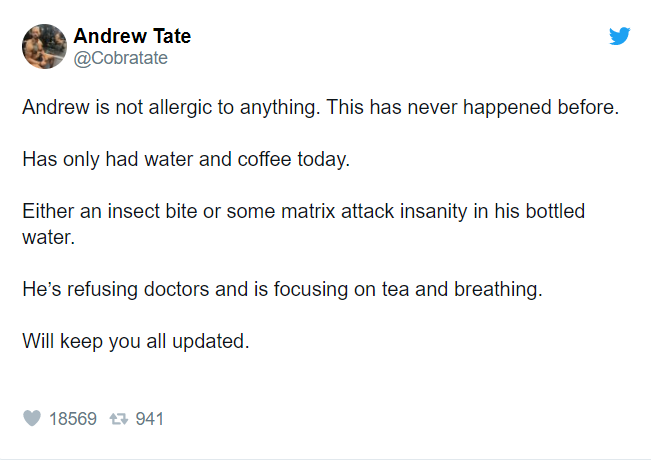The width and height of the screenshot is (651, 462).
Task: Open the Andrew Tate display name link
Action: (x=132, y=36)
